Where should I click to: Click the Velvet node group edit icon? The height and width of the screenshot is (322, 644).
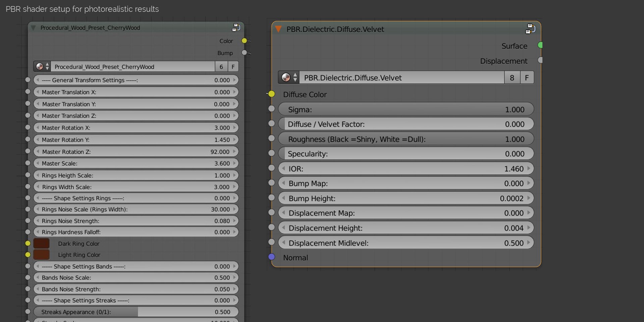point(530,29)
